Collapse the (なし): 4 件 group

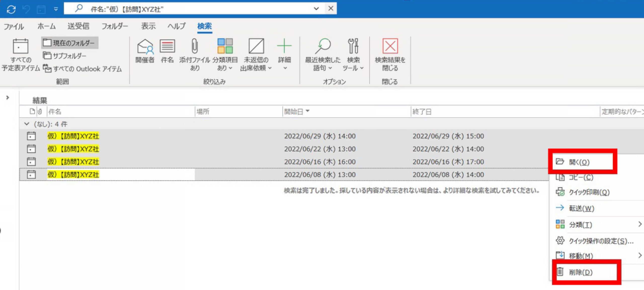[x=27, y=124]
